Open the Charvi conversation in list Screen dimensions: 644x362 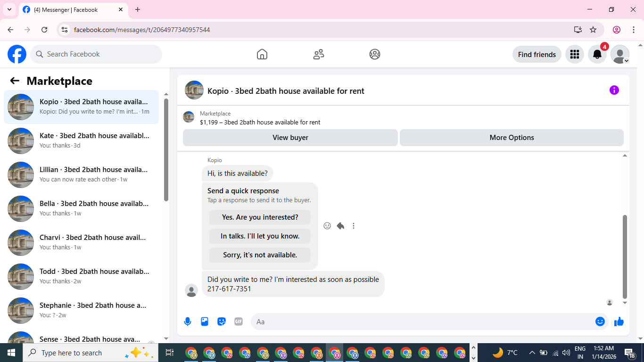[81, 243]
